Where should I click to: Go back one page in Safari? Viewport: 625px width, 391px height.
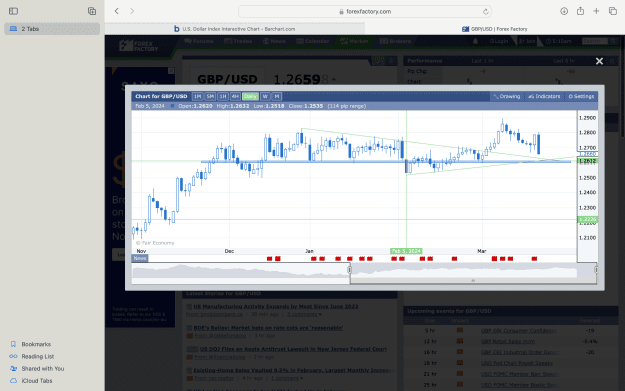[x=116, y=11]
